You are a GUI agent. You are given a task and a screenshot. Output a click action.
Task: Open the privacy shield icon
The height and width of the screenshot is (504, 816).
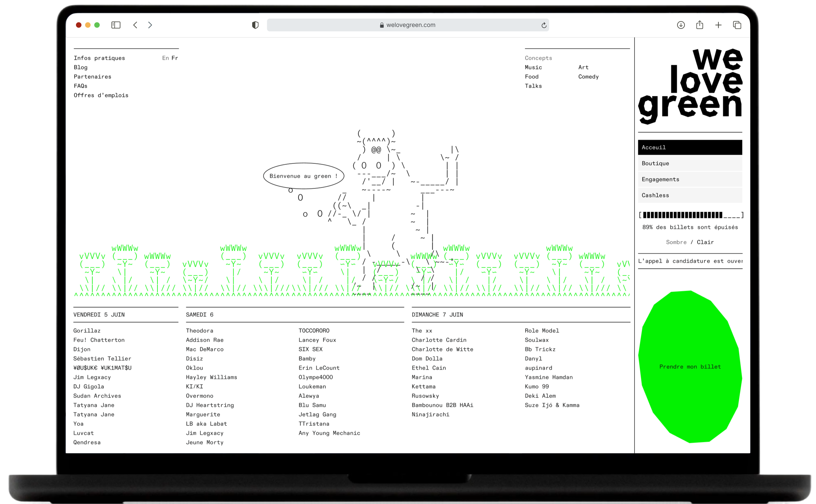tap(255, 25)
